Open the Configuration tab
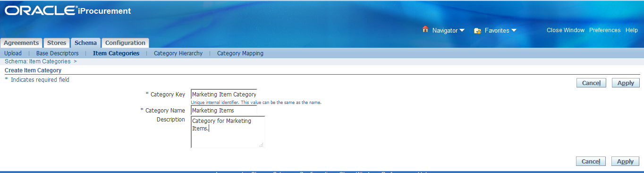This screenshot has height=173, width=644. (x=125, y=43)
